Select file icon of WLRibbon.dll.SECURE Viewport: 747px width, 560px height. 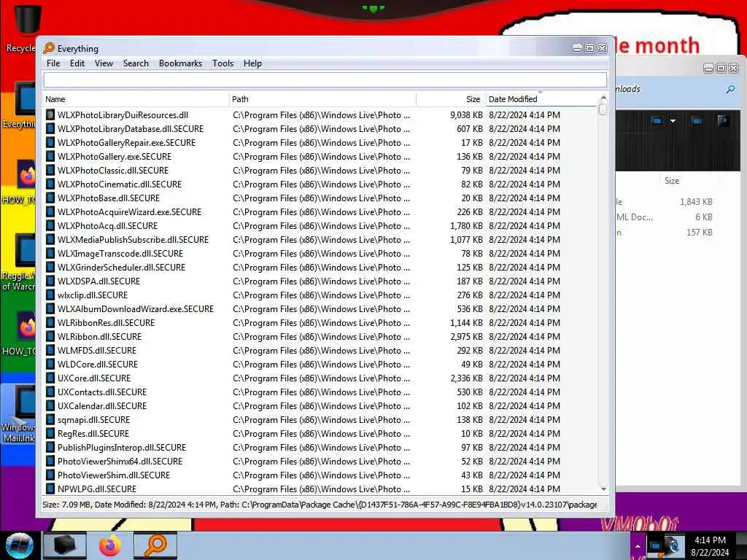(50, 336)
